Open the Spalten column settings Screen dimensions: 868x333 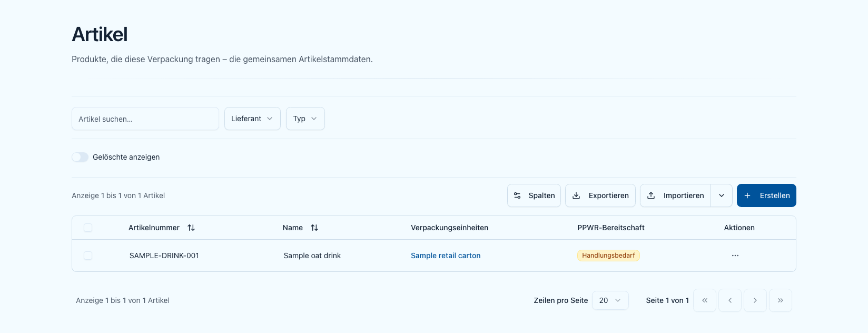[x=534, y=195]
